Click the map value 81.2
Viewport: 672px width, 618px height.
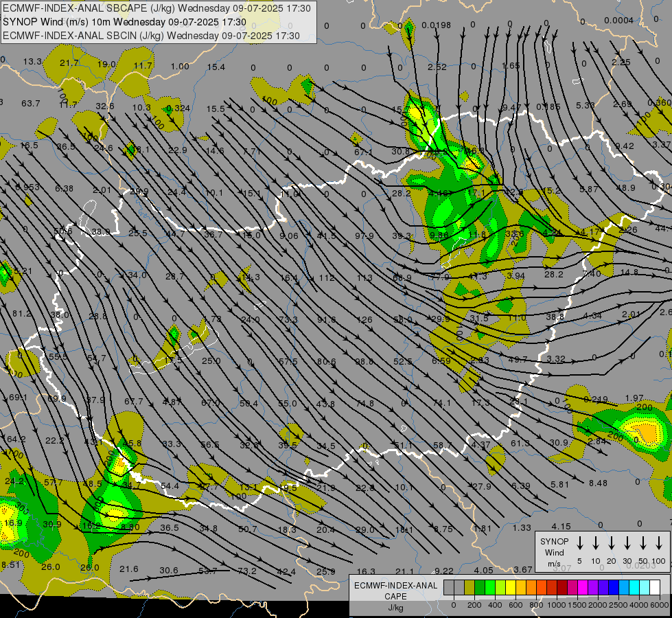tap(22, 314)
